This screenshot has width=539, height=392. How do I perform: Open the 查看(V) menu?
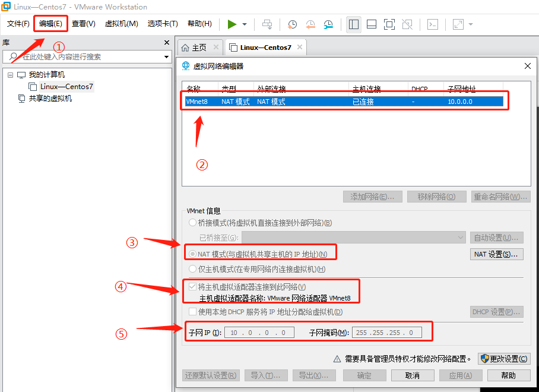pyautogui.click(x=84, y=24)
